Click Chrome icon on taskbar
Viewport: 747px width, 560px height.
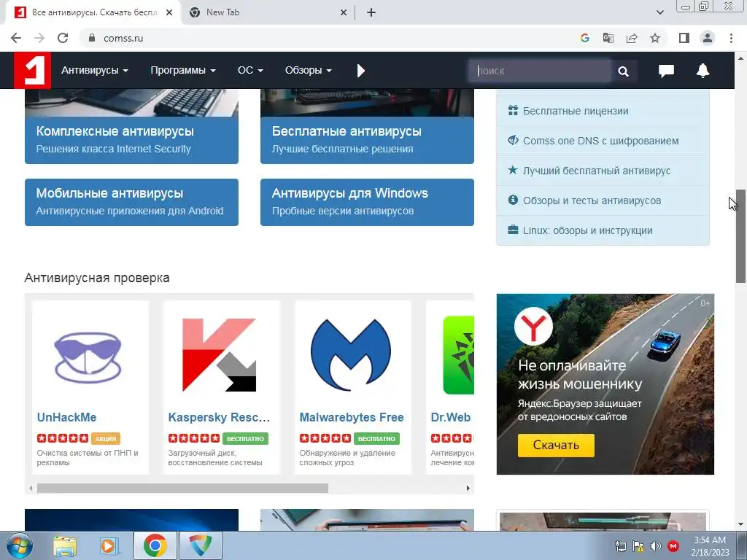[x=155, y=545]
